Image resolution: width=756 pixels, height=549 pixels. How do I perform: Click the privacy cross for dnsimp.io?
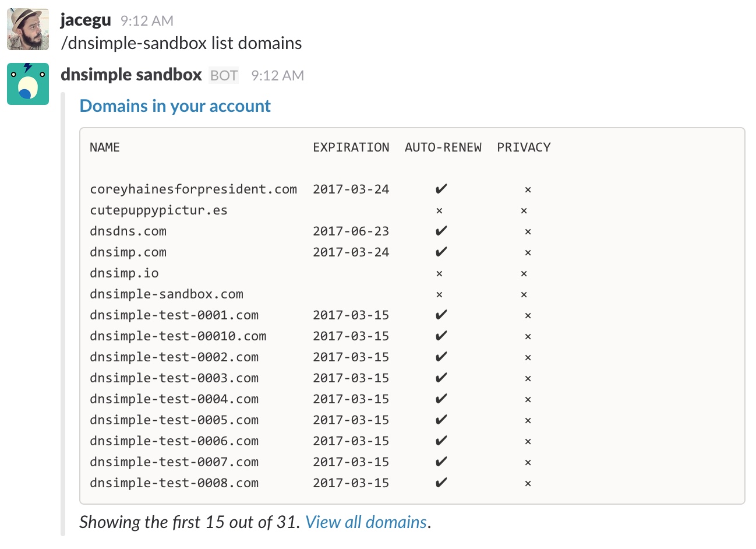pyautogui.click(x=524, y=273)
